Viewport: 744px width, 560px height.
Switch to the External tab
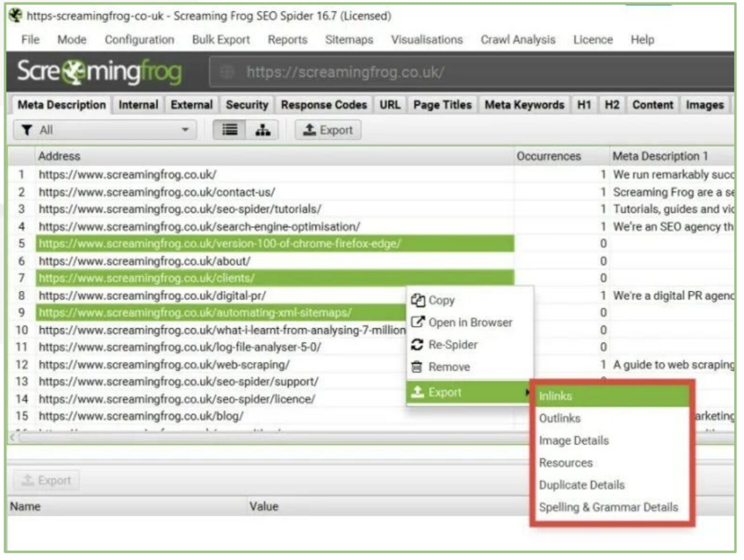(x=191, y=105)
